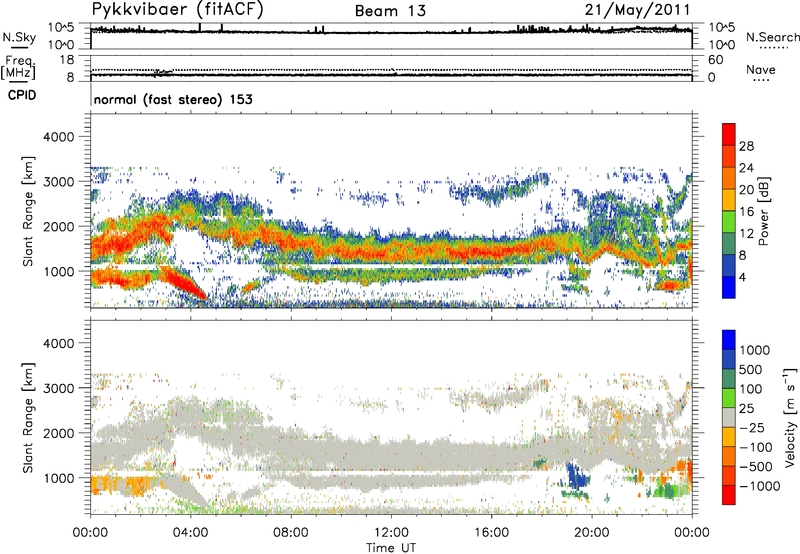Click the title text 'Pykkvibaer (fitACF)'
The width and height of the screenshot is (800, 554).
178,10
